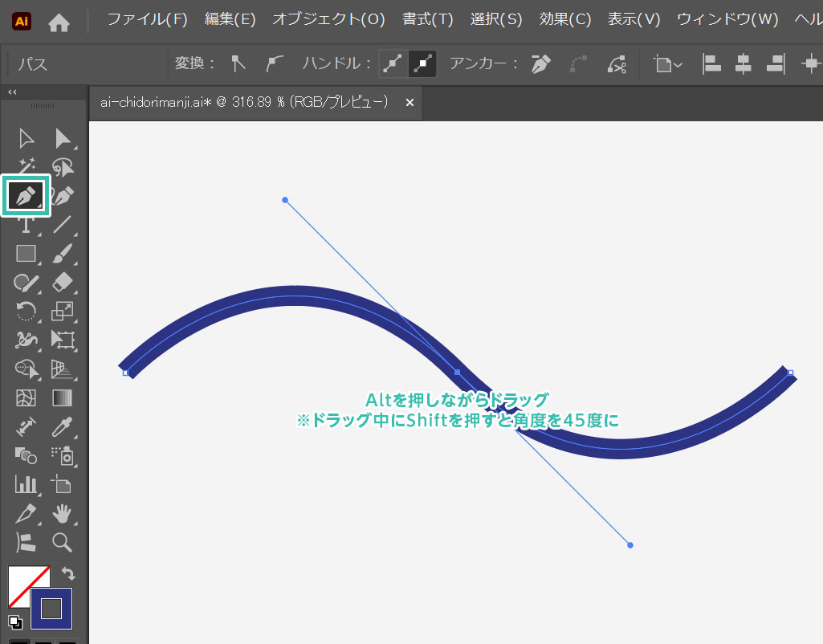Select the Free Transform tool
This screenshot has width=823, height=644.
pyautogui.click(x=63, y=340)
